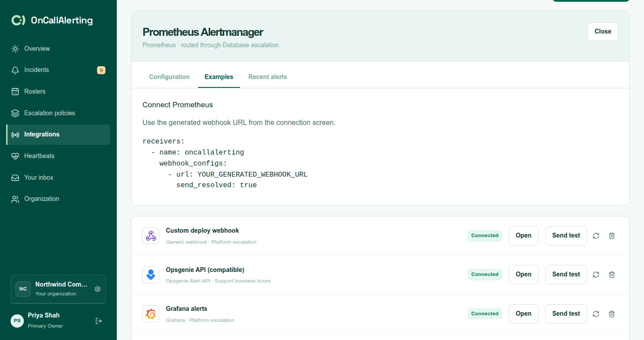Open organization settings gear icon
This screenshot has height=340, width=644.
pyautogui.click(x=98, y=289)
